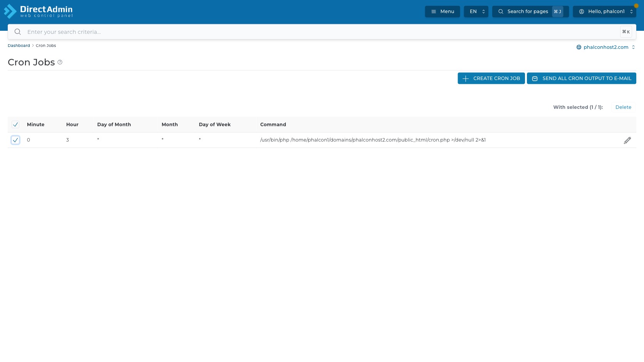Focus the Enter your search criteria field
Viewport: 644px width, 362px height.
click(x=322, y=32)
